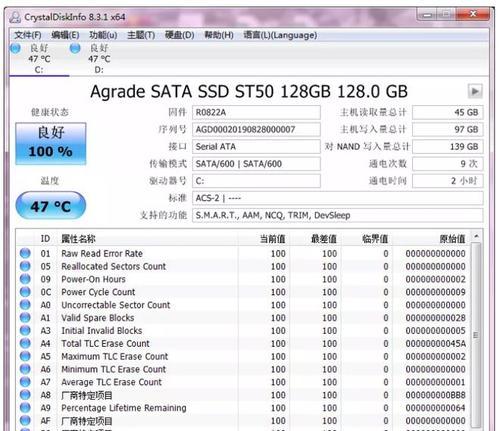Click the 良好 100 % health status button
This screenshot has height=431, width=500.
[x=51, y=143]
